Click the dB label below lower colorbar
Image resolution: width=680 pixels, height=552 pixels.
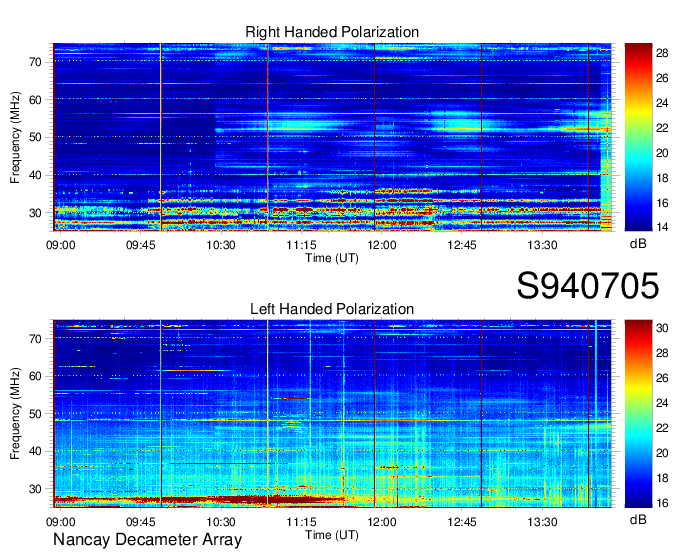tap(638, 519)
